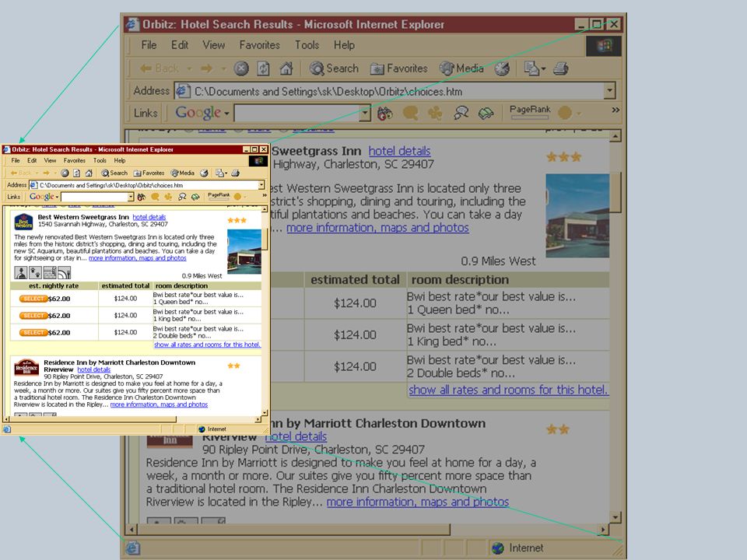This screenshot has height=560, width=747.
Task: Select the $62.00 rate for the 1 Queen bed room
Action: coord(33,299)
